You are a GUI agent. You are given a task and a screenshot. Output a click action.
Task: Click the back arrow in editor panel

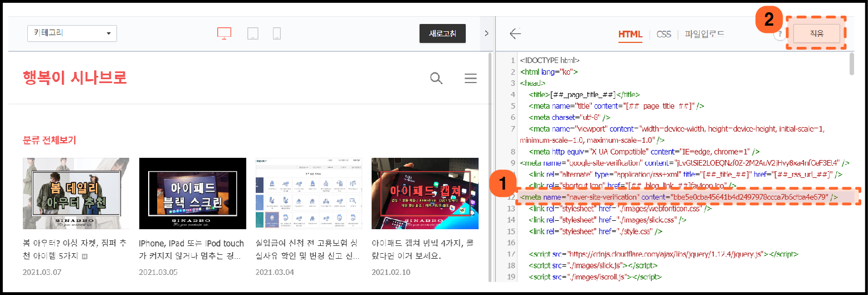click(515, 33)
